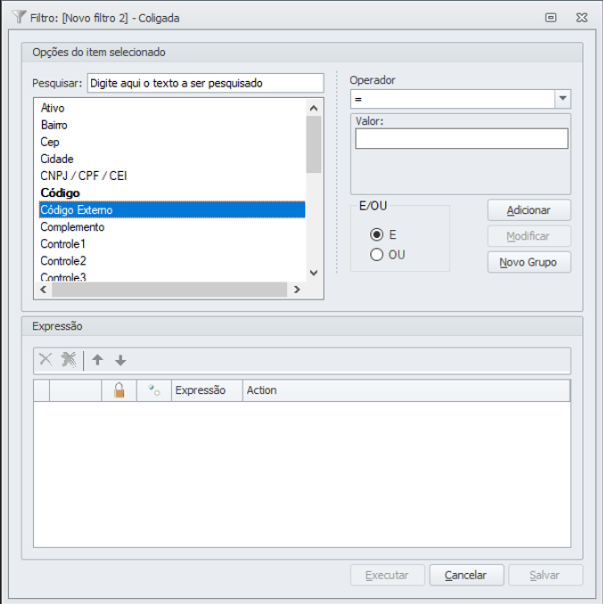The width and height of the screenshot is (603, 604).
Task: Move expression down with arrow icon
Action: 120,360
